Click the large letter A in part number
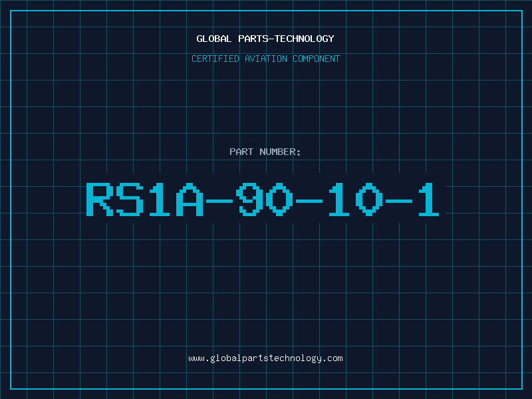 pos(190,199)
